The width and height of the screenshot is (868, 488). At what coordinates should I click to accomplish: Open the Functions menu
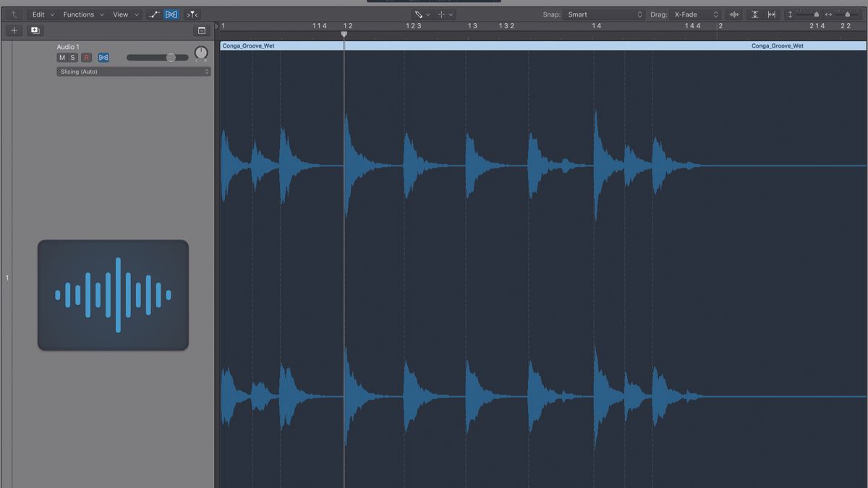pos(80,14)
